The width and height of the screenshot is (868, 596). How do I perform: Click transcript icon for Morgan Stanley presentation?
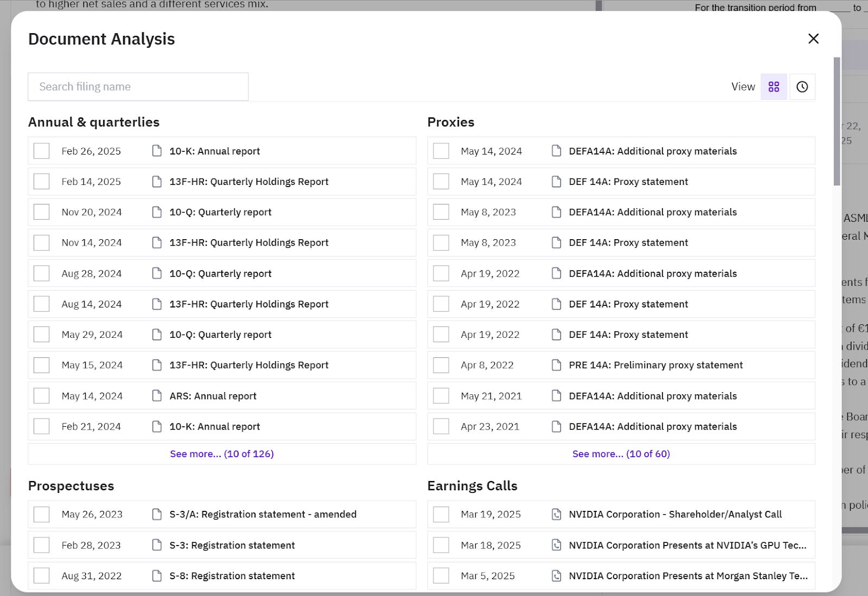point(556,575)
